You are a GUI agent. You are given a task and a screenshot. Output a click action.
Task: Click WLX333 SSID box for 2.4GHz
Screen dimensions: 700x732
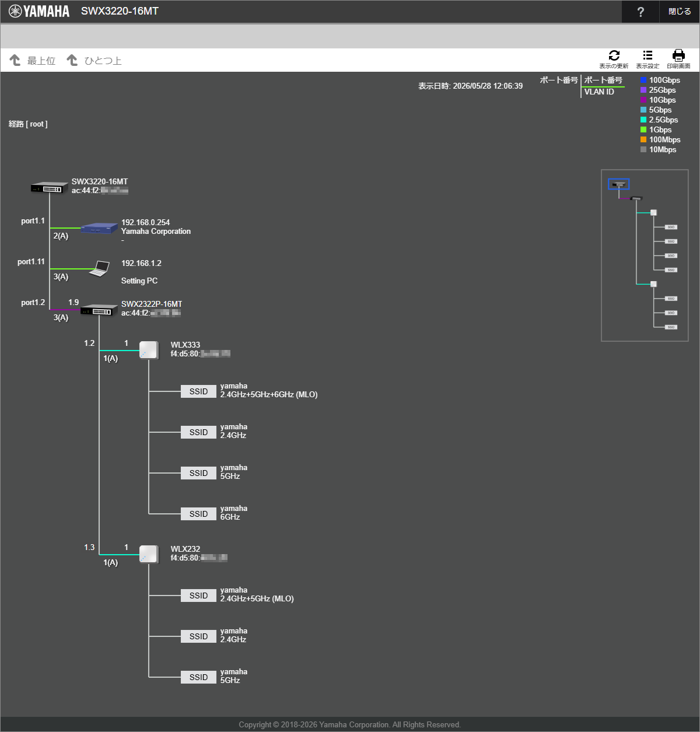point(198,432)
